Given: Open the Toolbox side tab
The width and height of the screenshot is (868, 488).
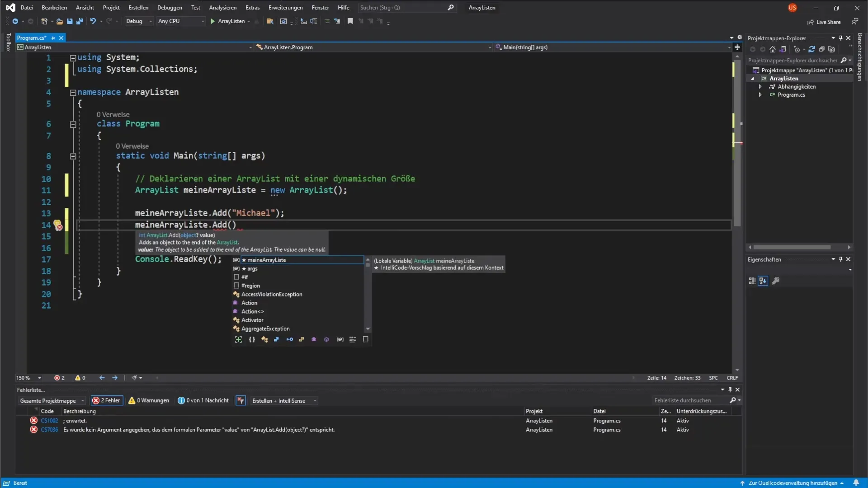Looking at the screenshot, I should click(8, 42).
